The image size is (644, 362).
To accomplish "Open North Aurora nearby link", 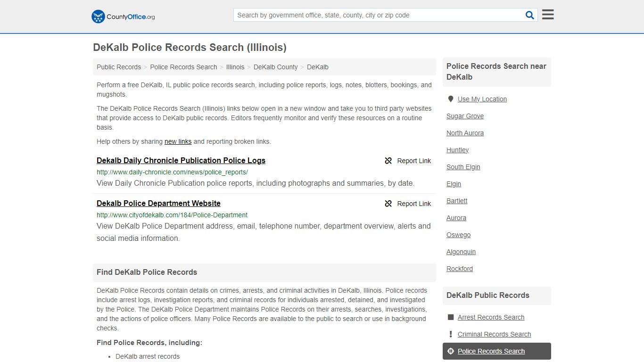I will pyautogui.click(x=465, y=133).
